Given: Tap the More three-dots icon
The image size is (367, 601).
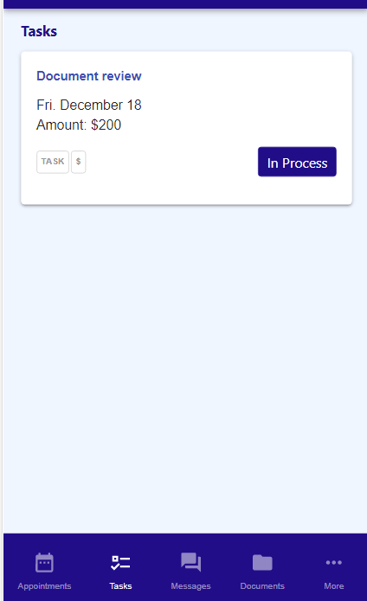Looking at the screenshot, I should 334,563.
